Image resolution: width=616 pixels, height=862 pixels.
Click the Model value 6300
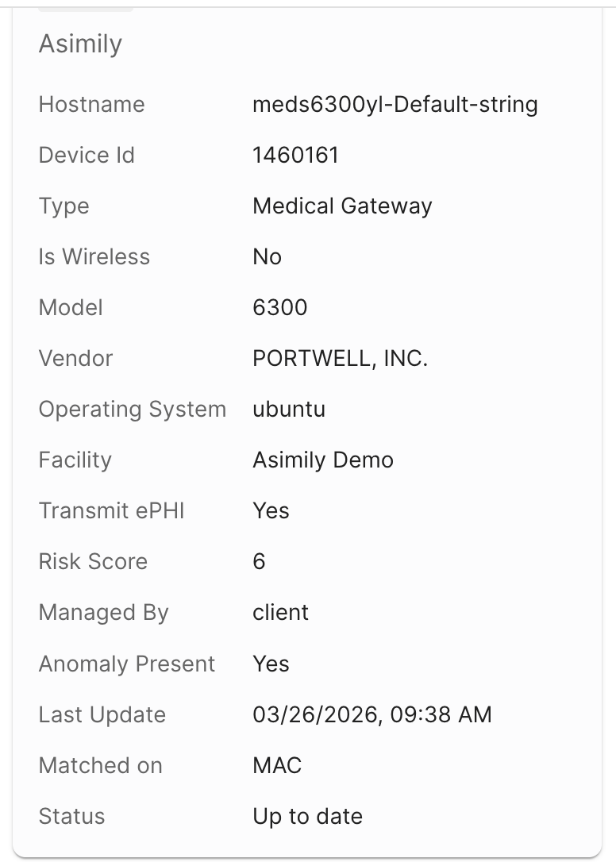click(280, 307)
